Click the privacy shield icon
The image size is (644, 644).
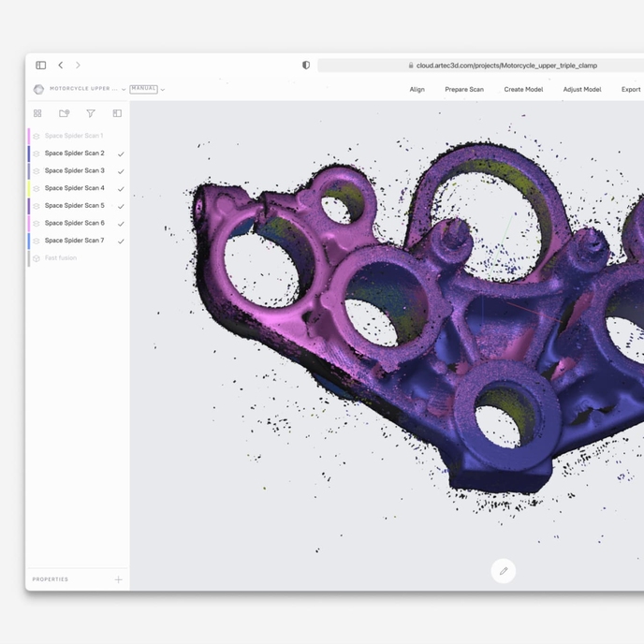point(306,66)
